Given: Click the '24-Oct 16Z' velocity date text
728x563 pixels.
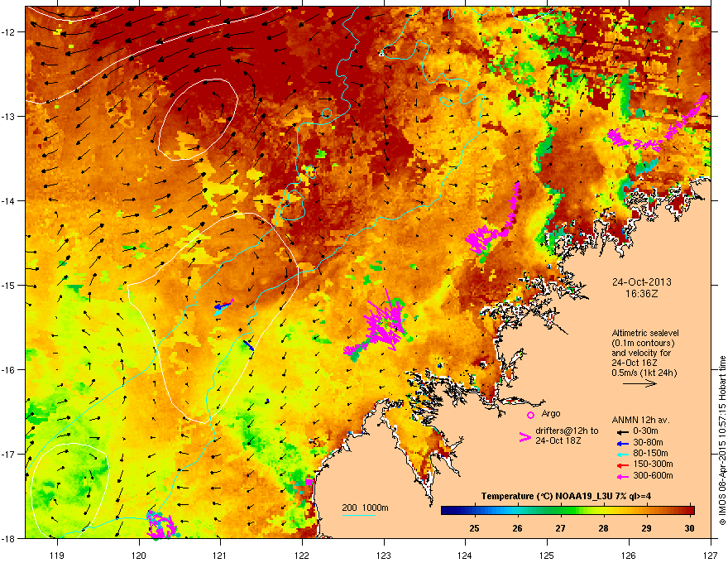Looking at the screenshot, I should click(x=635, y=363).
